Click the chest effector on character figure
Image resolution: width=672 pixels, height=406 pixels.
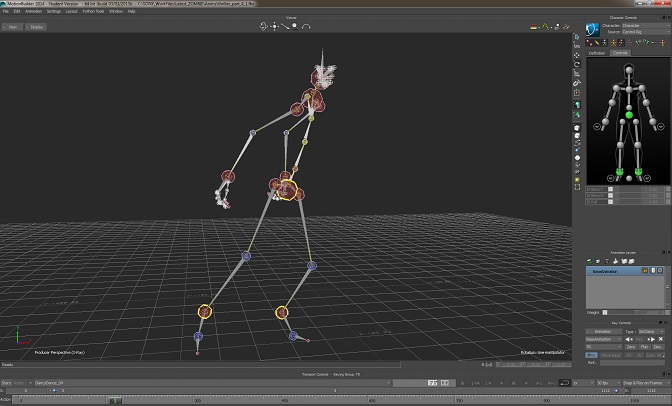(629, 90)
